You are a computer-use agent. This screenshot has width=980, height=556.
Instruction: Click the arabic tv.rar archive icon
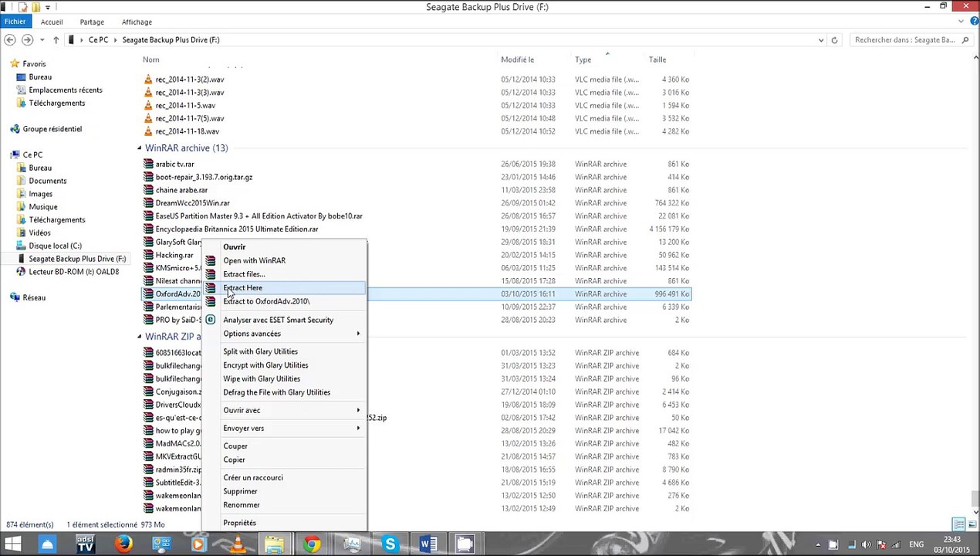pos(148,164)
